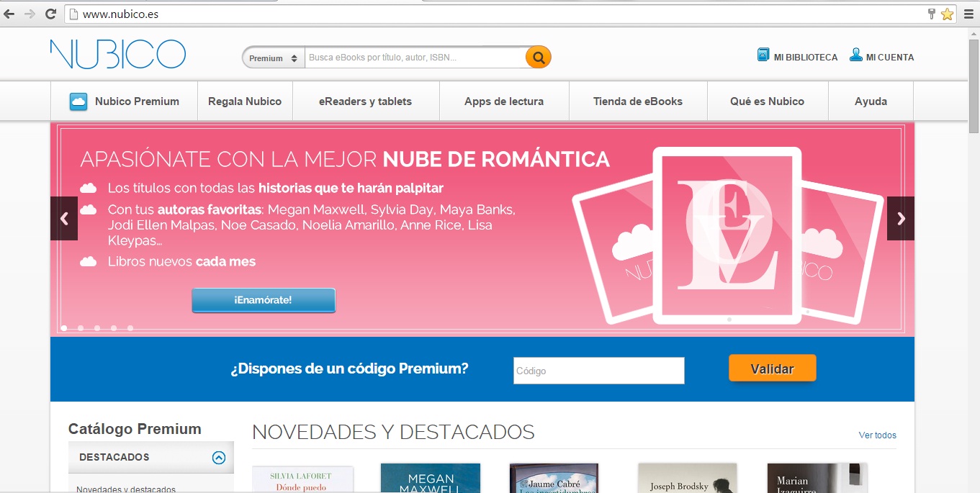Open Mi Biblioteca book icon
Screen dimensions: 980x493
pyautogui.click(x=763, y=55)
